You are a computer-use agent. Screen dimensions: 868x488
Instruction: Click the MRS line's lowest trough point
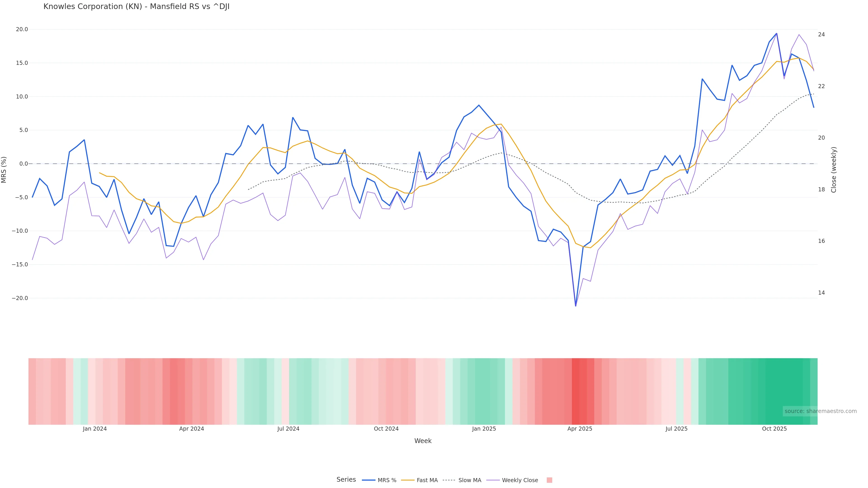click(576, 306)
